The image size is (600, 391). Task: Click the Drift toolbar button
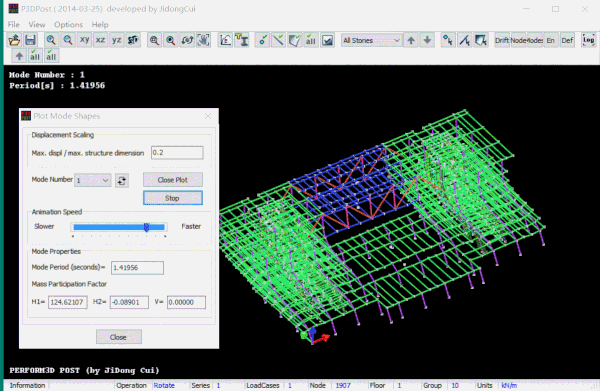pos(502,40)
